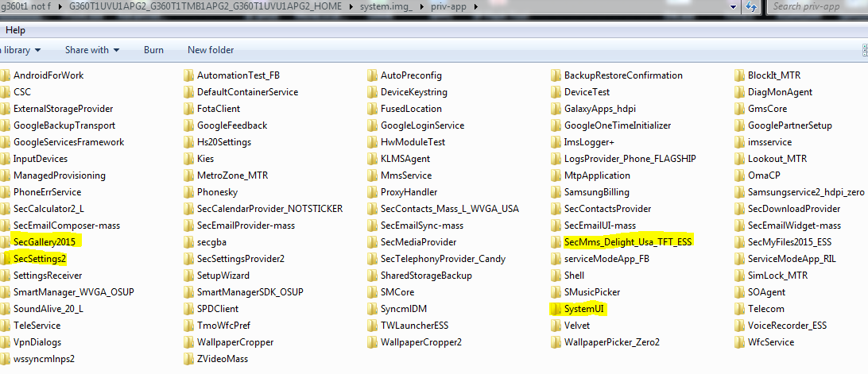
Task: Select the ManagedProvisioning folder name
Action: pos(60,175)
